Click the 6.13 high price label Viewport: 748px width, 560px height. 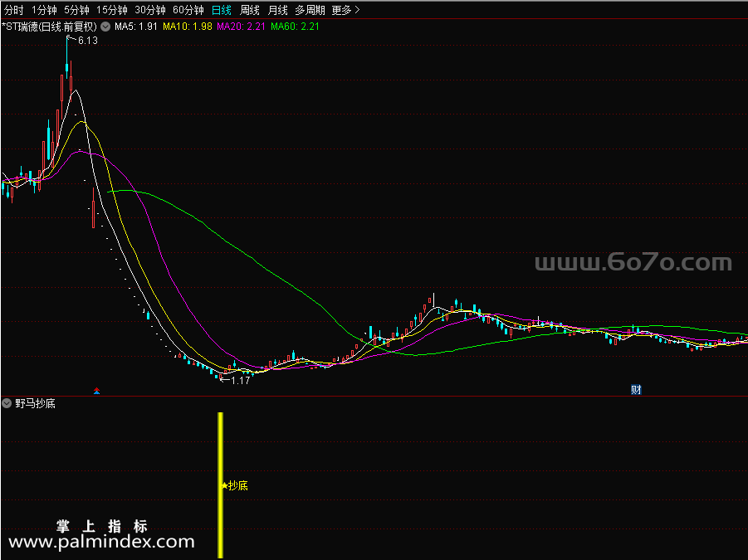88,41
